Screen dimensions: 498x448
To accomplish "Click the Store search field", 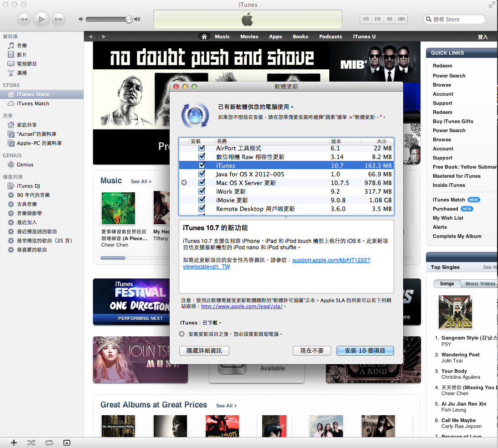I will pos(455,19).
